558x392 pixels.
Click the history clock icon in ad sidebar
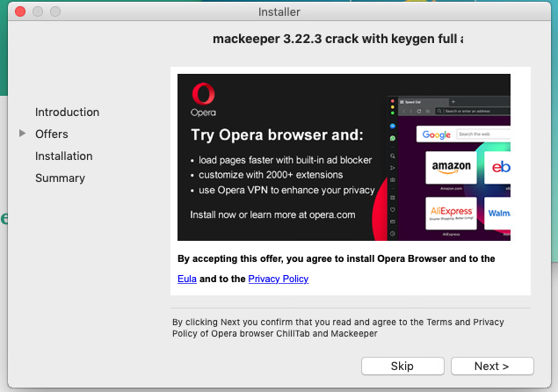coord(393,234)
